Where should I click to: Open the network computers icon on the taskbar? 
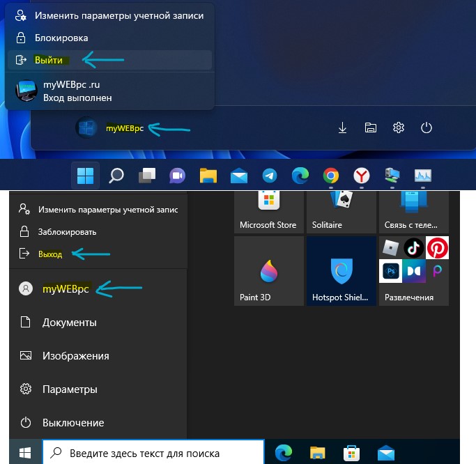point(392,176)
